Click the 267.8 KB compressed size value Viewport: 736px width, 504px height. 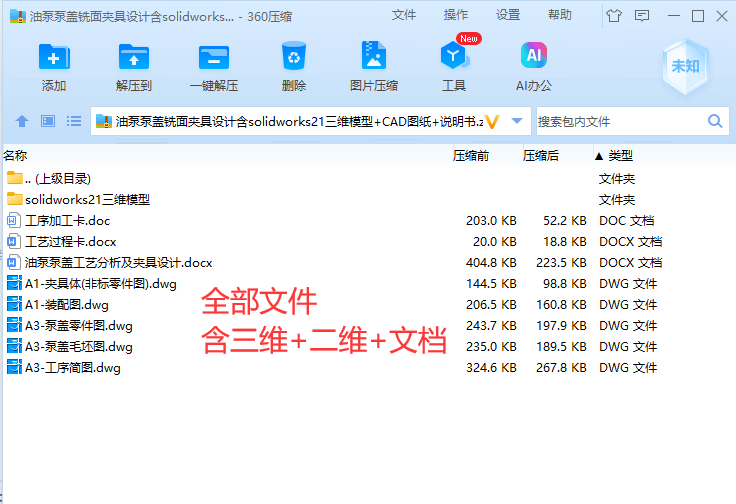point(561,367)
